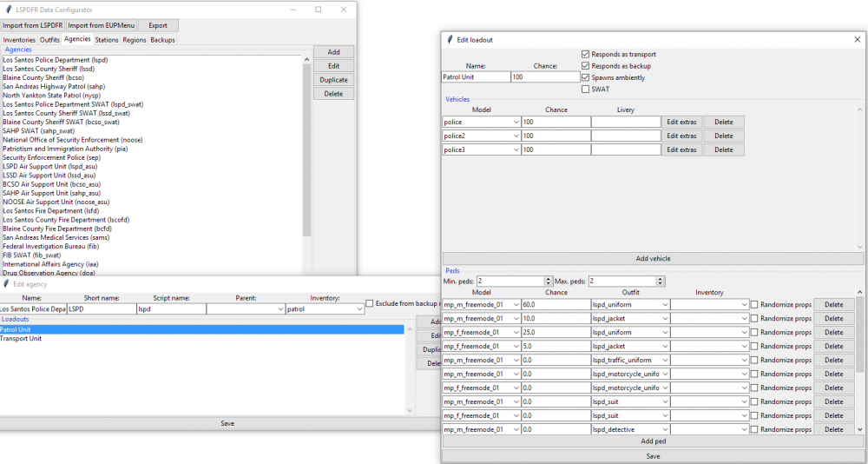
Task: Click the Add vehicle button
Action: tap(653, 258)
